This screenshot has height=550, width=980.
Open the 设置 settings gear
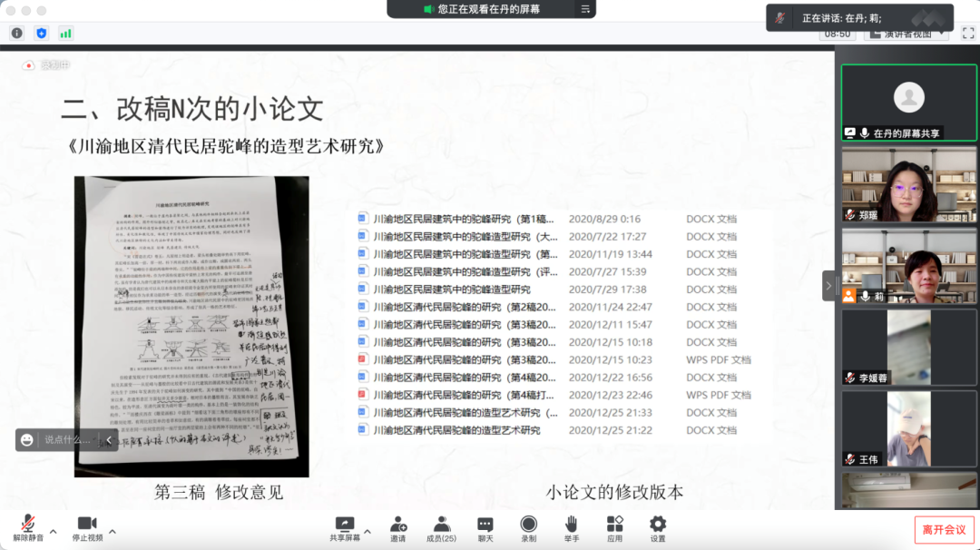pos(658,527)
